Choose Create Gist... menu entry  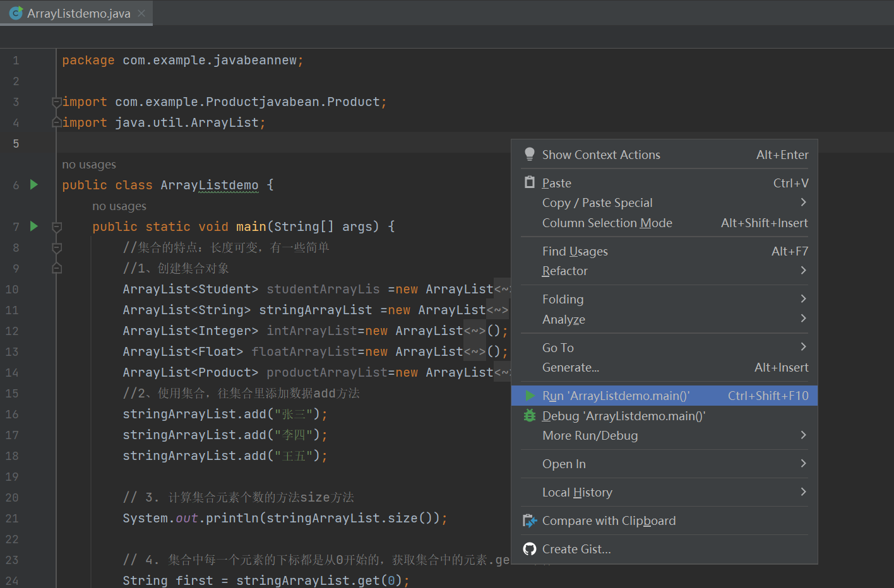tap(664, 549)
